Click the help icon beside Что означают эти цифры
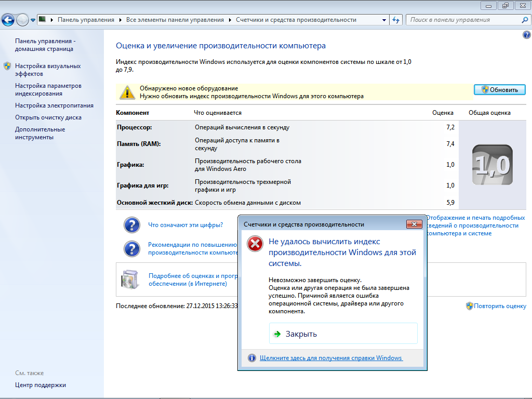 point(132,225)
